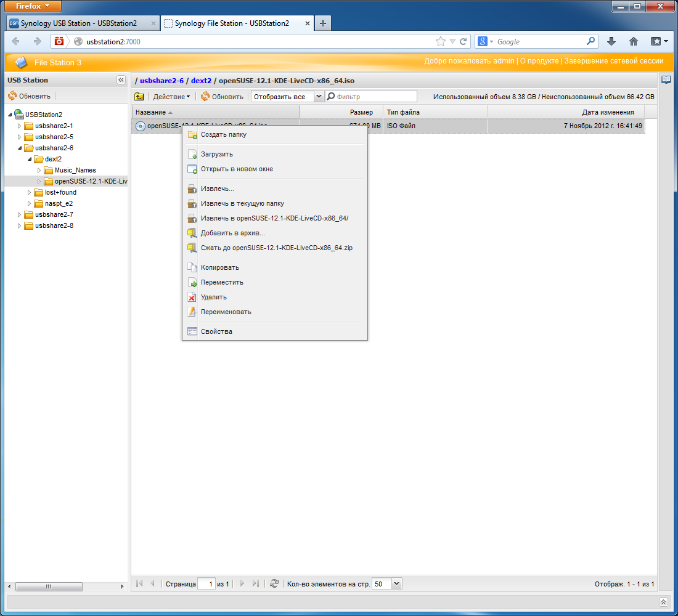Refresh the USB Station tree panel

[x=30, y=96]
